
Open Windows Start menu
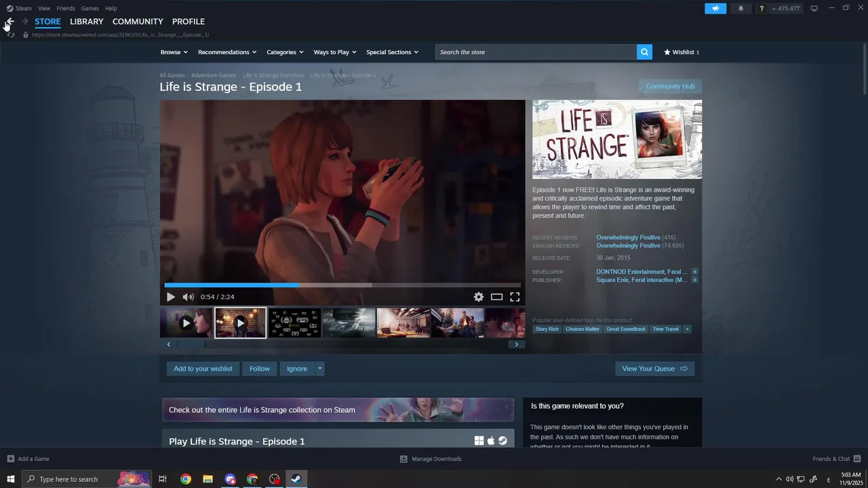pos(11,479)
